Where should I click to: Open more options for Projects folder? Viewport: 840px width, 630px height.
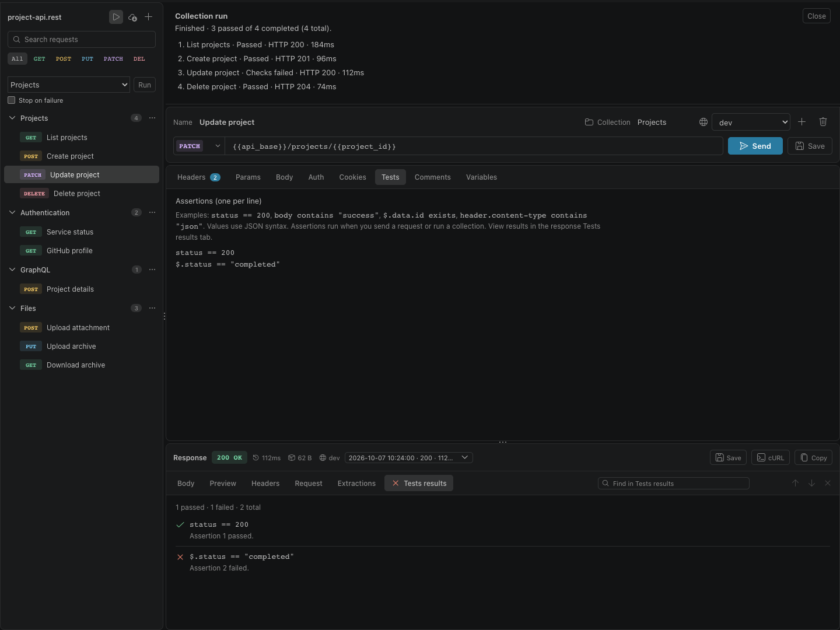tap(152, 118)
